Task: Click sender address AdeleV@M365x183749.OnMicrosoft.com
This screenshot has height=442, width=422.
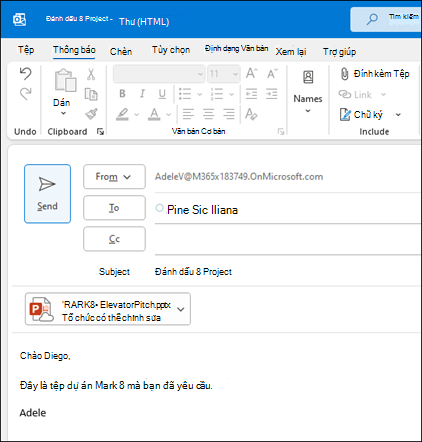Action: coord(239,177)
